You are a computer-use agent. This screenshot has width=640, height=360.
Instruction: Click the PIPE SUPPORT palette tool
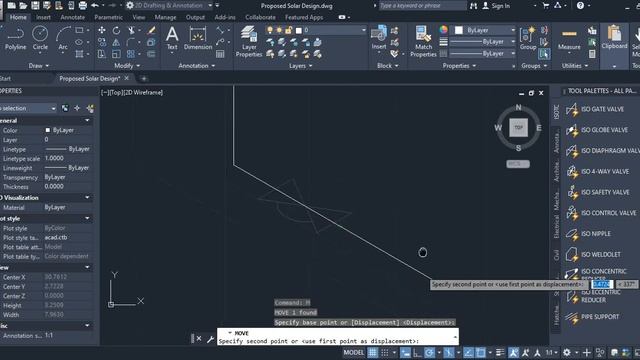click(x=592, y=317)
